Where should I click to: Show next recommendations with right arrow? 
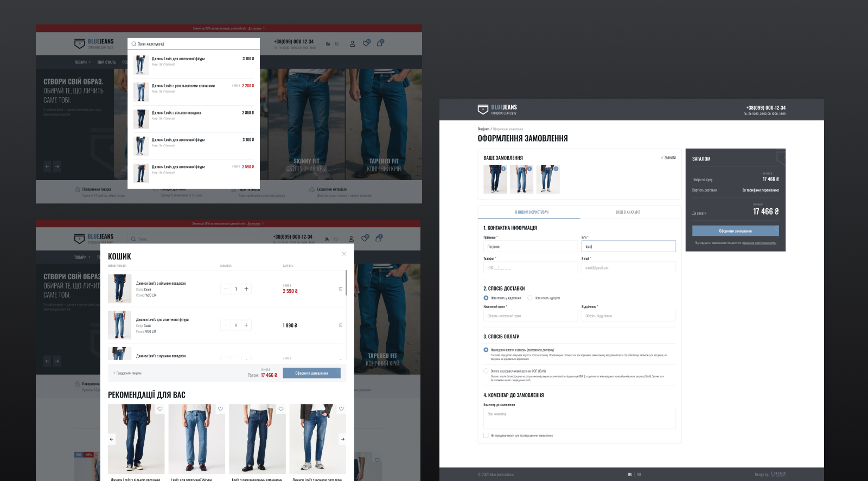click(342, 439)
